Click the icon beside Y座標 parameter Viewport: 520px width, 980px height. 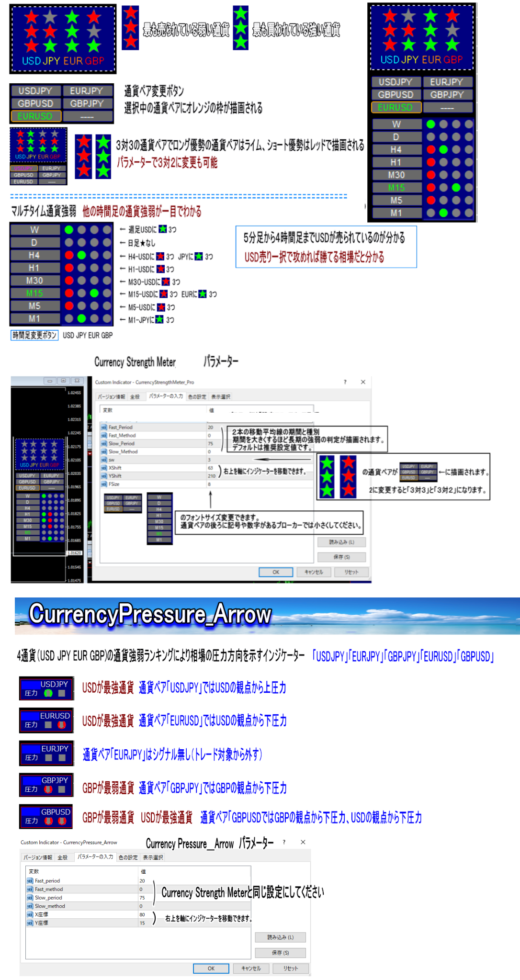(30, 923)
